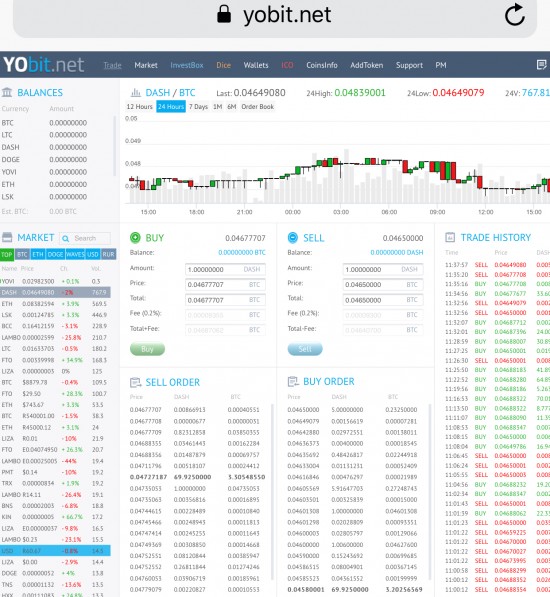This screenshot has height=597, width=550.
Task: Click the padlock icon beside yobit.net
Action: pyautogui.click(x=224, y=14)
